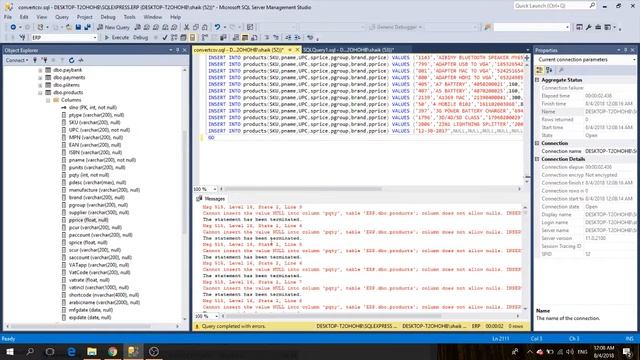Image resolution: width=640 pixels, height=360 pixels.
Task: Click the Save All icon
Action: click(x=87, y=27)
